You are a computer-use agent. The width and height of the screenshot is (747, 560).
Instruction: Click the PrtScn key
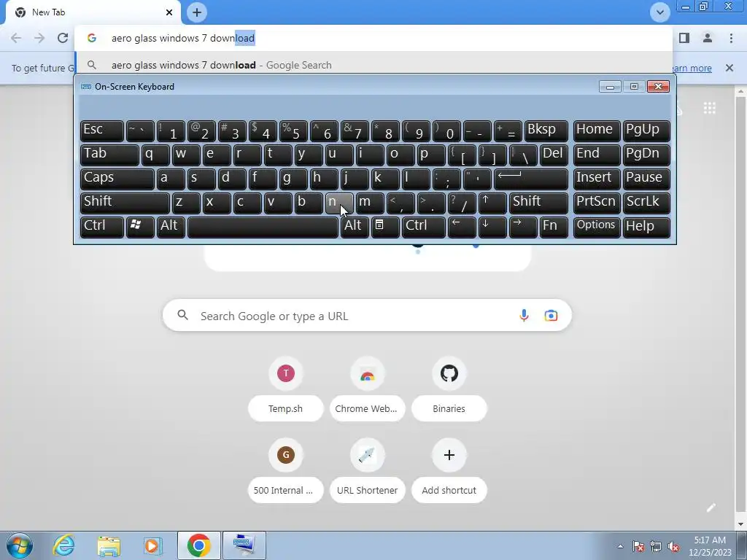coord(597,203)
